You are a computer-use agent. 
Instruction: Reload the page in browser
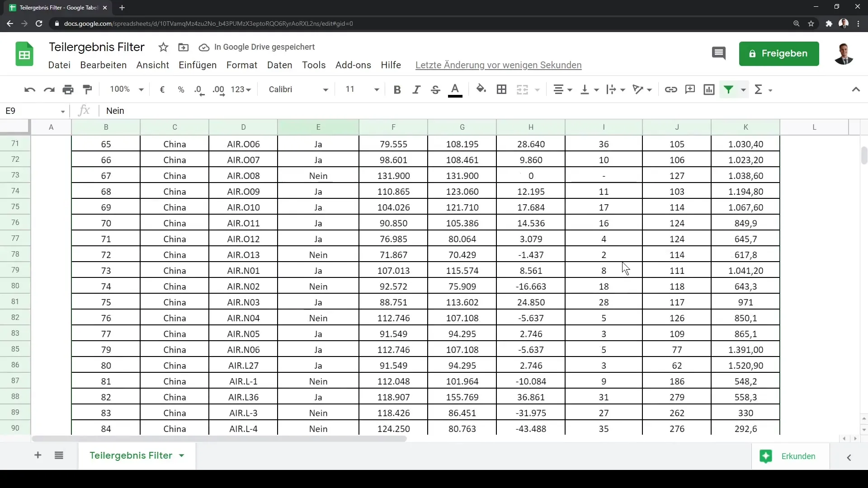[39, 23]
